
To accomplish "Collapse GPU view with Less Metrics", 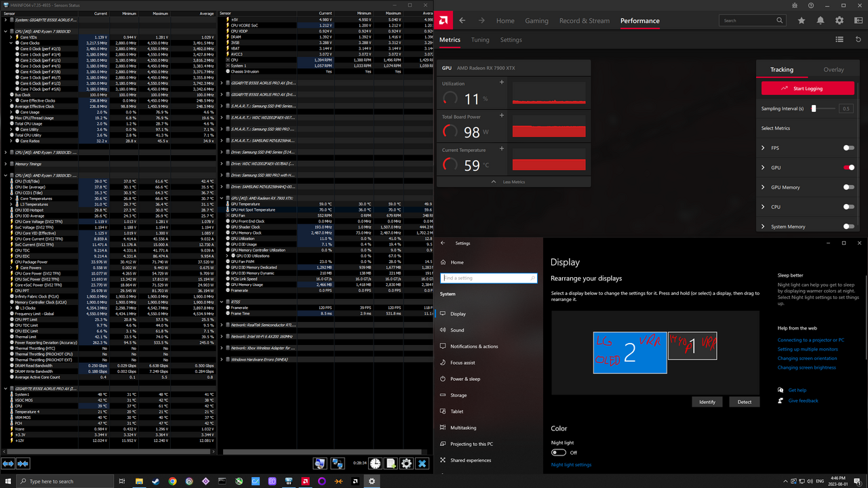I will point(513,182).
